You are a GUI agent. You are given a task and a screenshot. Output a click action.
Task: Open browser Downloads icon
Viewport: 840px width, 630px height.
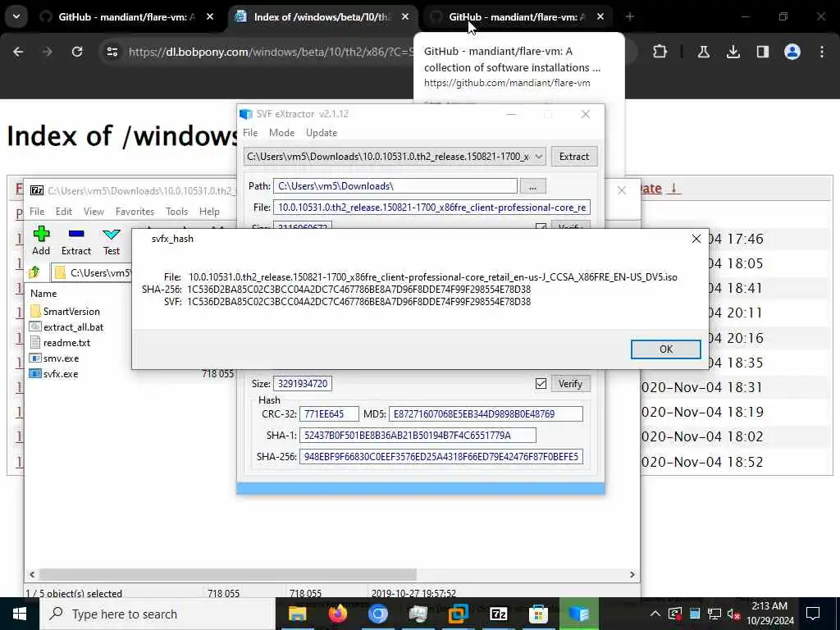733,52
